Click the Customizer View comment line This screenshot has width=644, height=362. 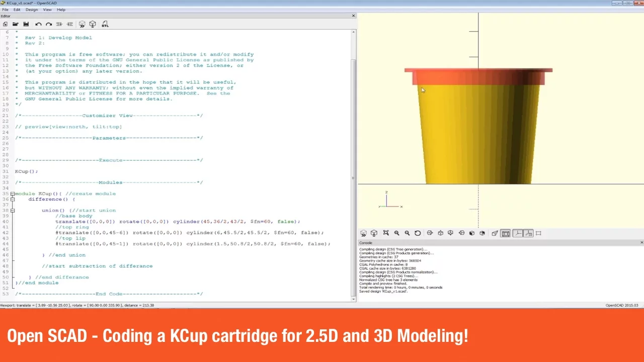tap(109, 116)
